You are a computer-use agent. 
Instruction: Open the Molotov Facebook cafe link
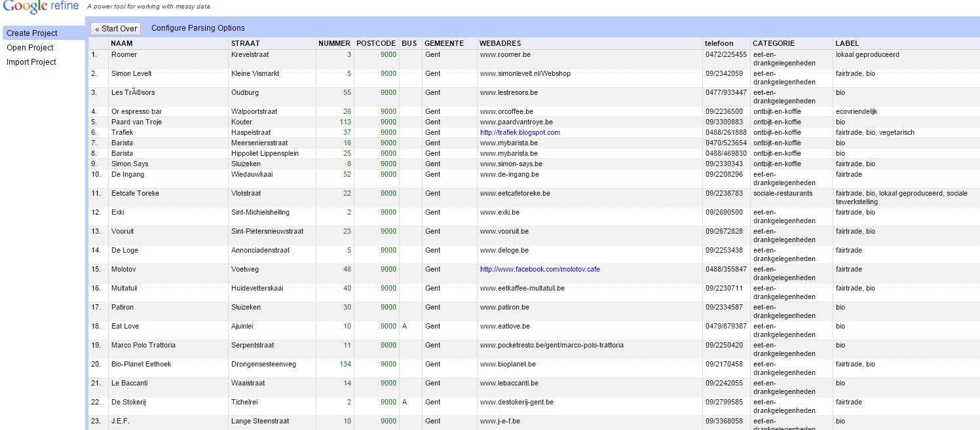pos(540,269)
